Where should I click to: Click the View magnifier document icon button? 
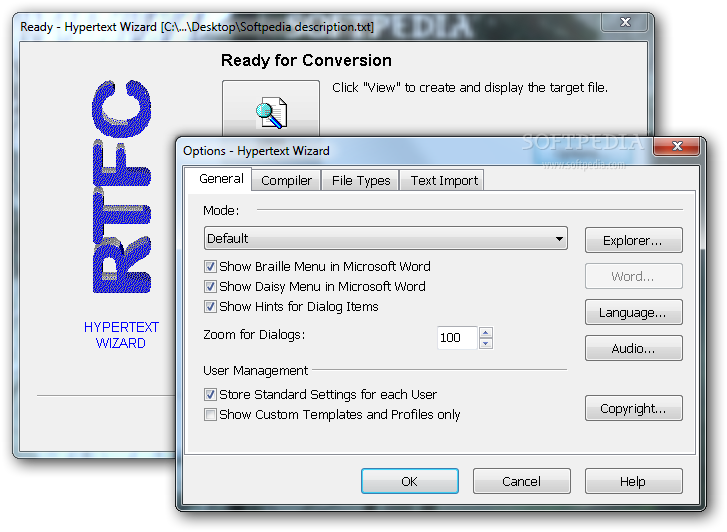[x=271, y=109]
